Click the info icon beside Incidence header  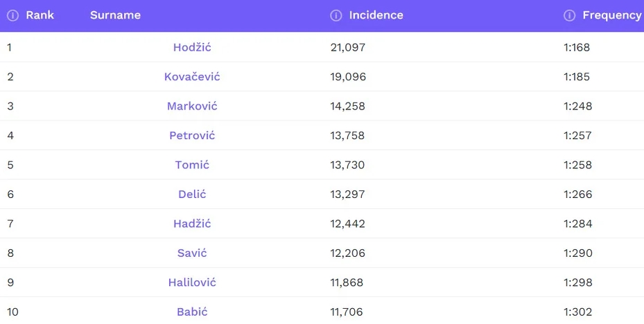[x=336, y=15]
